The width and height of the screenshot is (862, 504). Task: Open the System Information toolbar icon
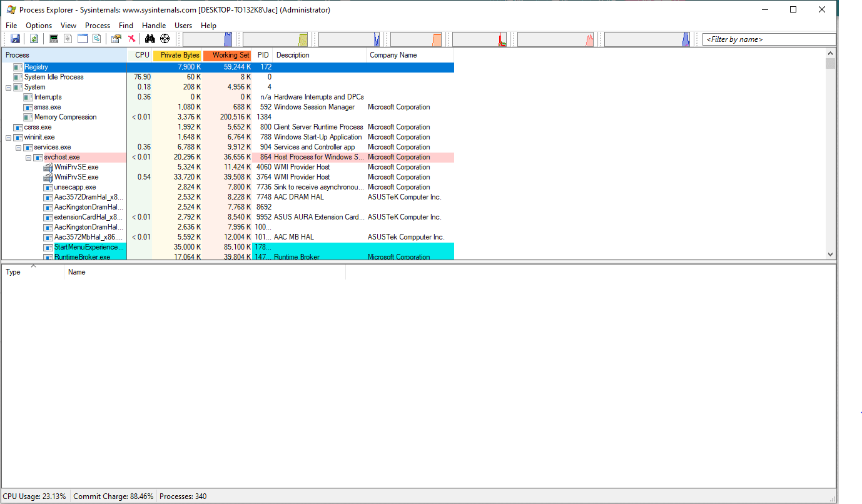[54, 39]
